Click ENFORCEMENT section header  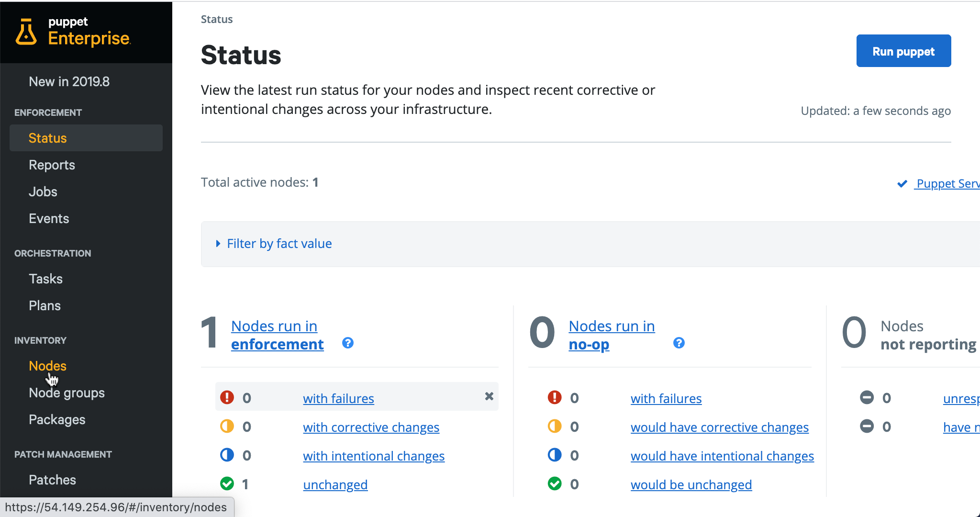[48, 112]
